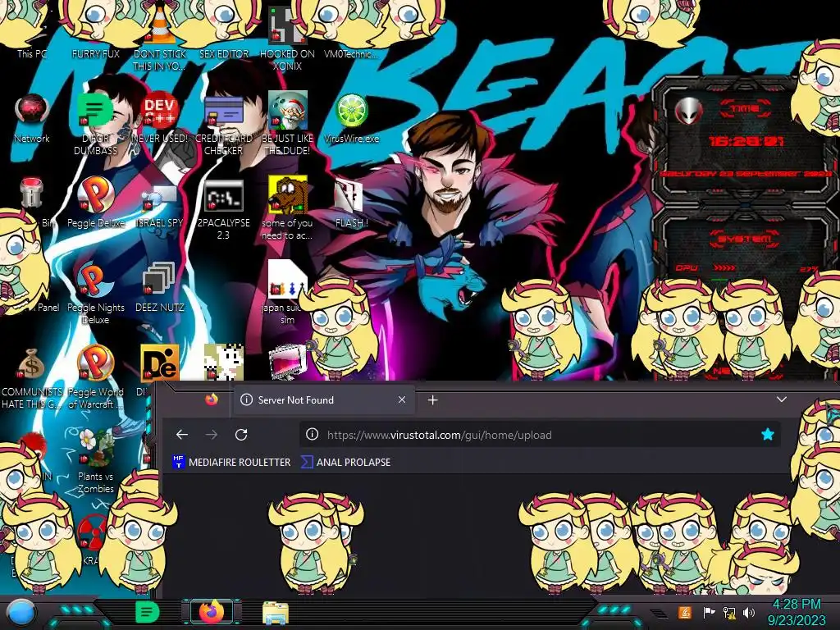Open the 'some of you need to ac...' icon

click(x=288, y=194)
